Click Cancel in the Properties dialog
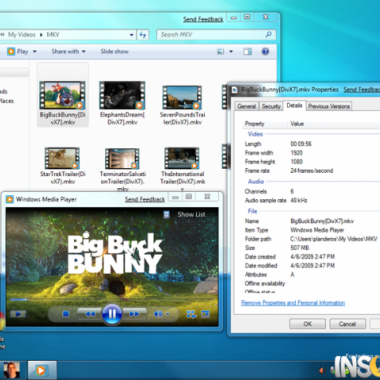The width and height of the screenshot is (380, 380). pyautogui.click(x=347, y=324)
